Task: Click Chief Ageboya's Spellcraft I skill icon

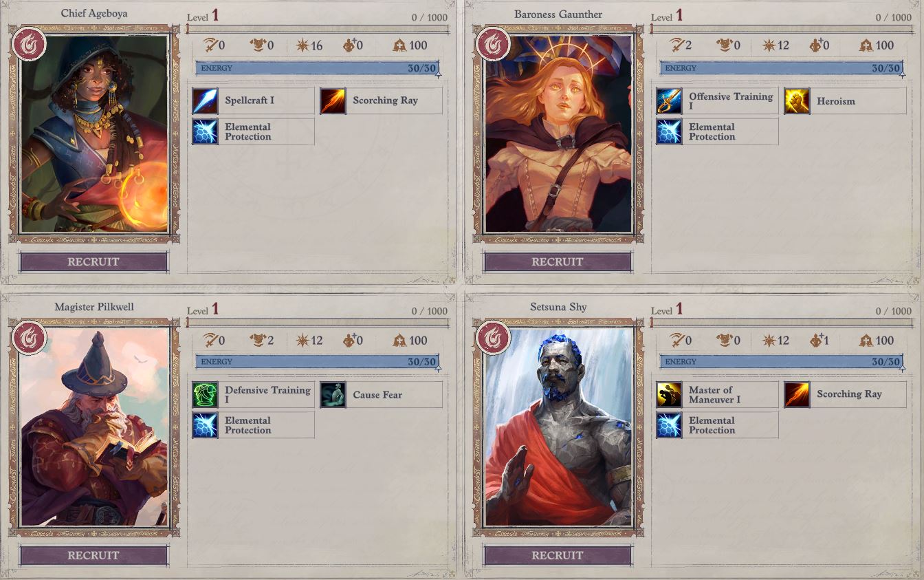Action: click(x=205, y=101)
